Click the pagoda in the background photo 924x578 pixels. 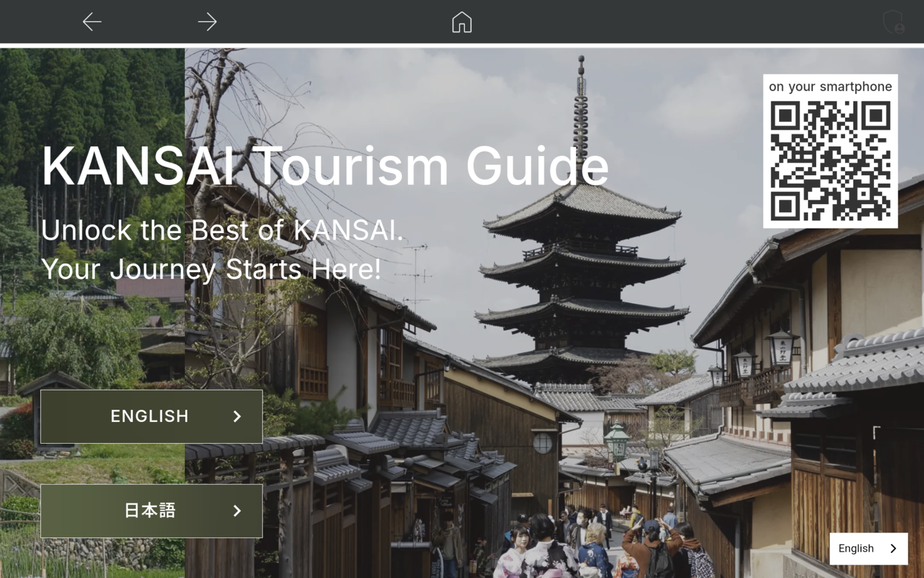[581, 270]
